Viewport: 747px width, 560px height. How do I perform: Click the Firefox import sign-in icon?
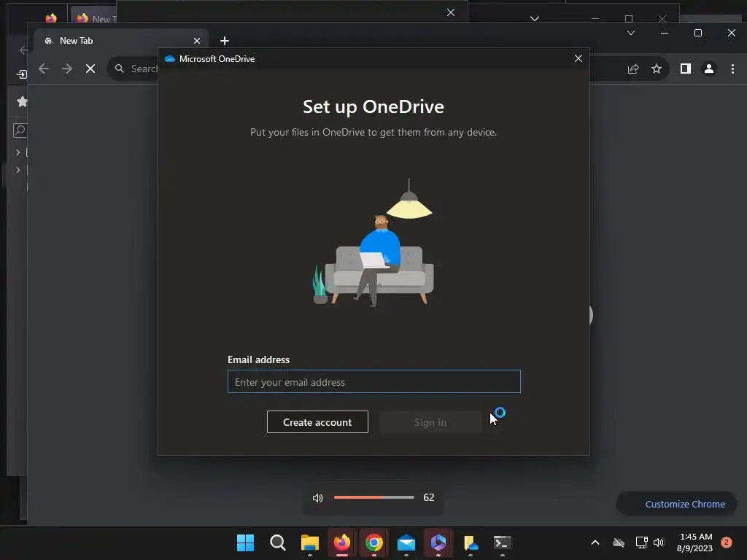(21, 74)
